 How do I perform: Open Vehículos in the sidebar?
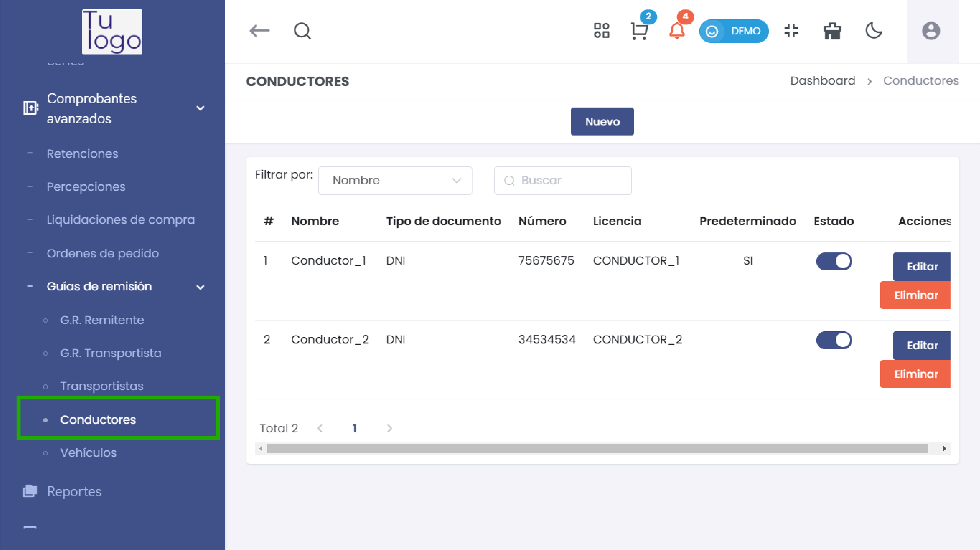click(x=88, y=453)
